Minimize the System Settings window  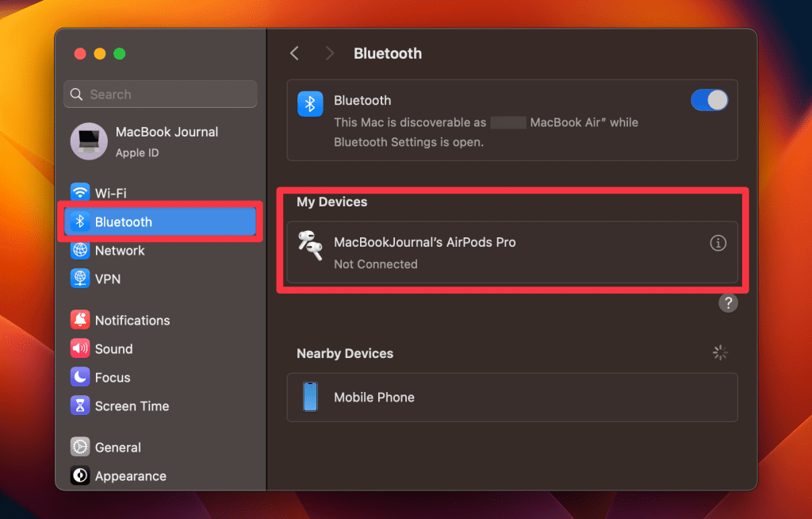pos(99,53)
